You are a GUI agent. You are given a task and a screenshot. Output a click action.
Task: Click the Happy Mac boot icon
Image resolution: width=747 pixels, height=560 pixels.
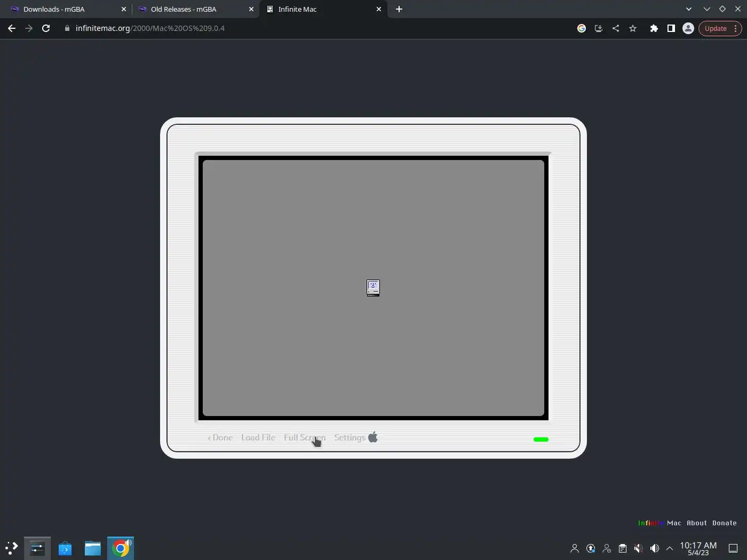click(x=373, y=288)
